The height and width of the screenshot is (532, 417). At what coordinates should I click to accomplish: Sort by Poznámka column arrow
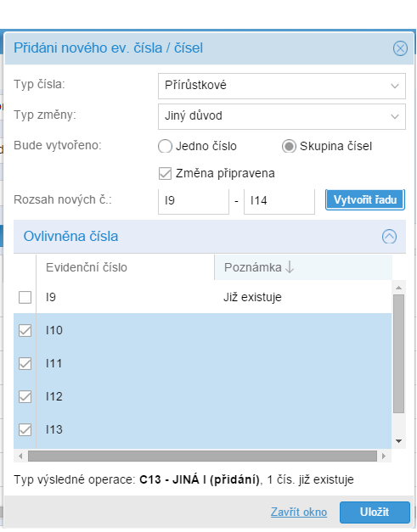tap(290, 267)
